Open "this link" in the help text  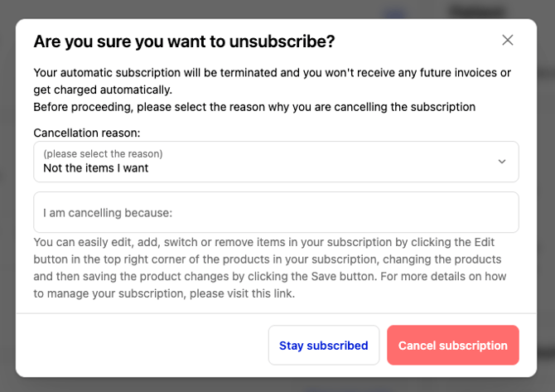pyautogui.click(x=270, y=293)
